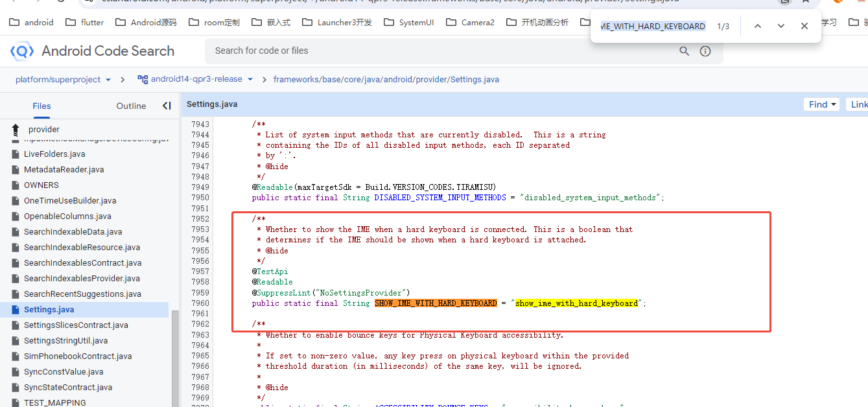This screenshot has height=407, width=868.
Task: Click line number 7960
Action: tap(200, 303)
